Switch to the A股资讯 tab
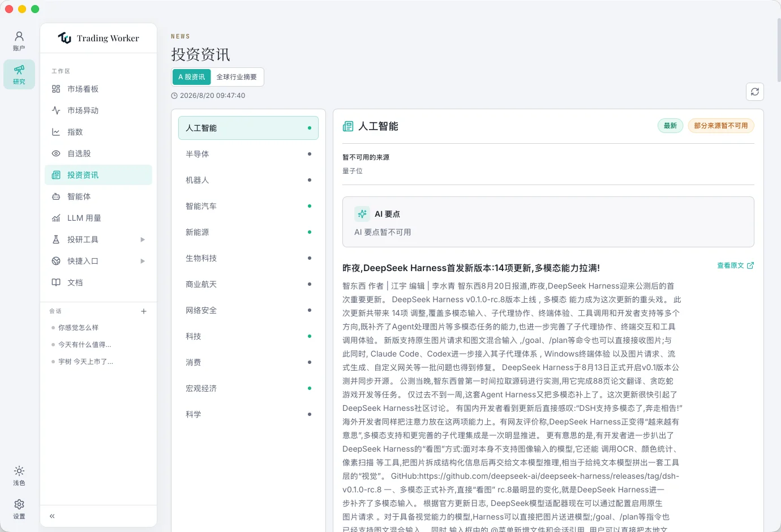 (192, 77)
